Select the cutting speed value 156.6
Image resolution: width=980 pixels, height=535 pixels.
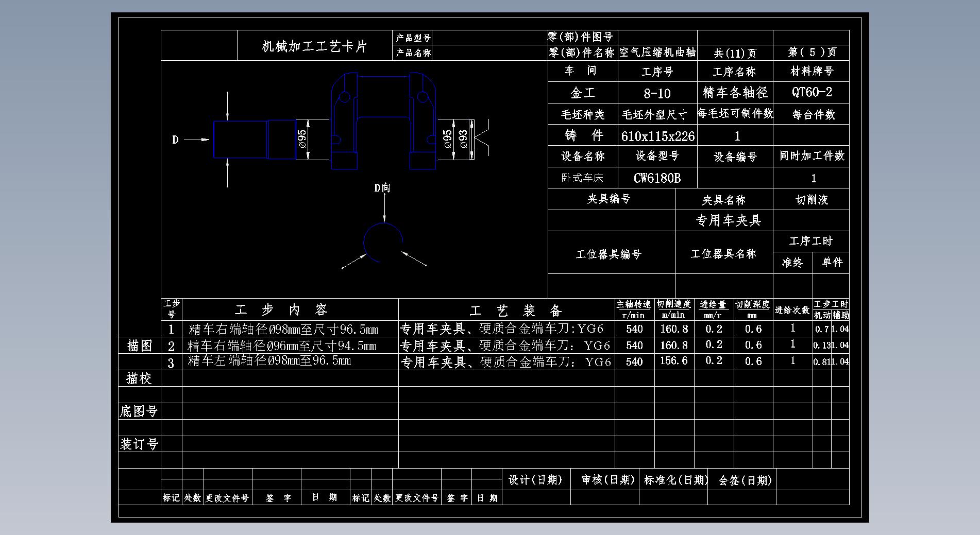(674, 360)
